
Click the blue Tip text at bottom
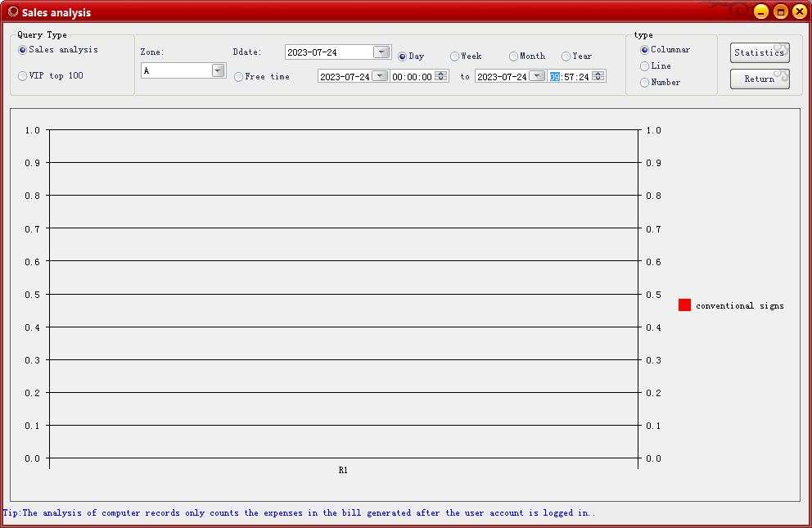click(300, 513)
